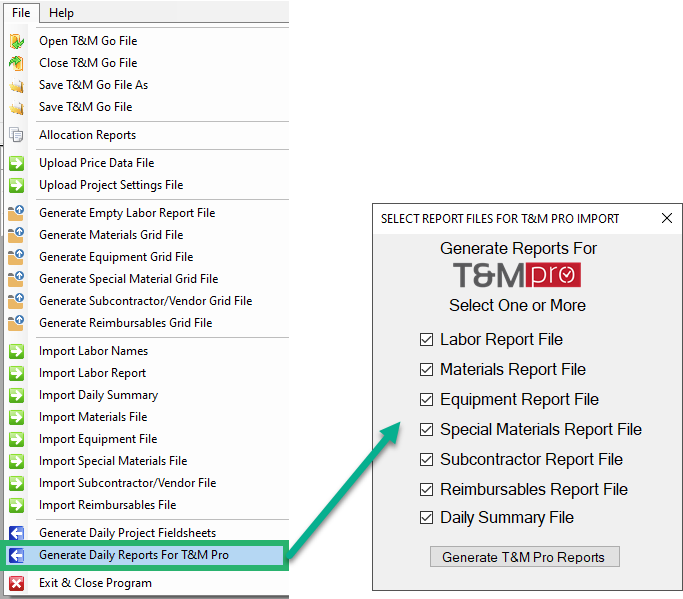Click green arrow icon for Import Labor Report
Screen dimensions: 683x599
(x=17, y=373)
